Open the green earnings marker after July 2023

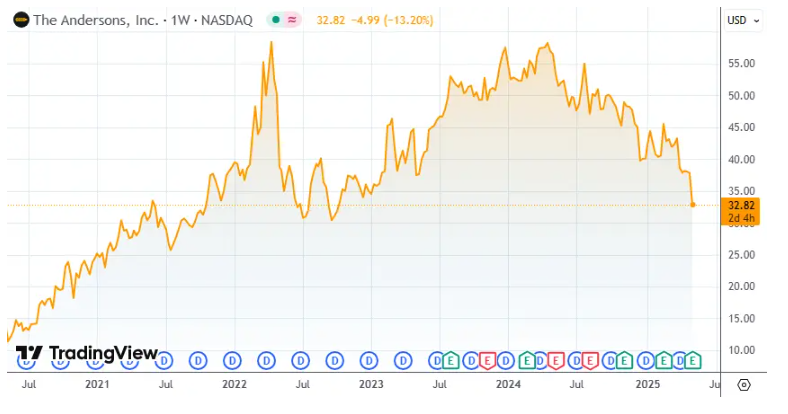pyautogui.click(x=451, y=360)
